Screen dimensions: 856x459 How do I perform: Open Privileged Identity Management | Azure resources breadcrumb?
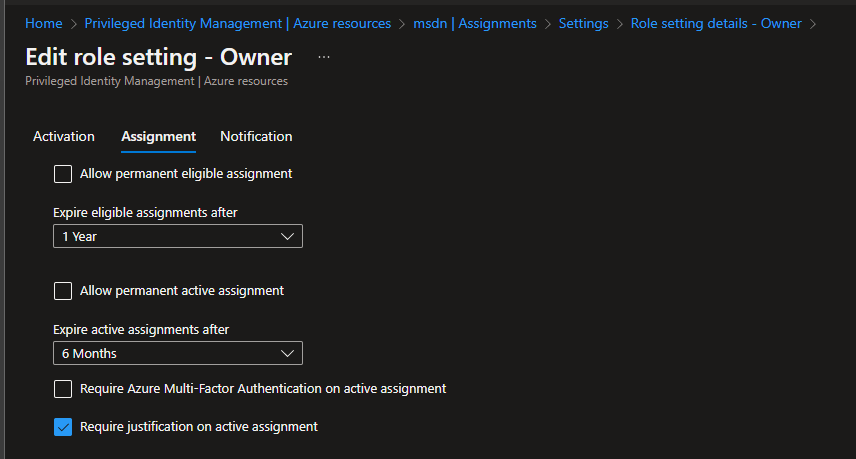click(x=237, y=23)
